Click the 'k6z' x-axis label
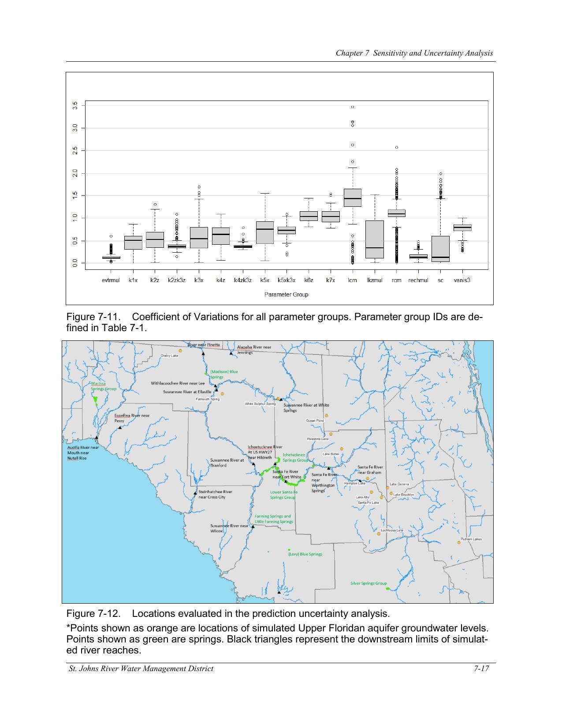 point(309,280)
